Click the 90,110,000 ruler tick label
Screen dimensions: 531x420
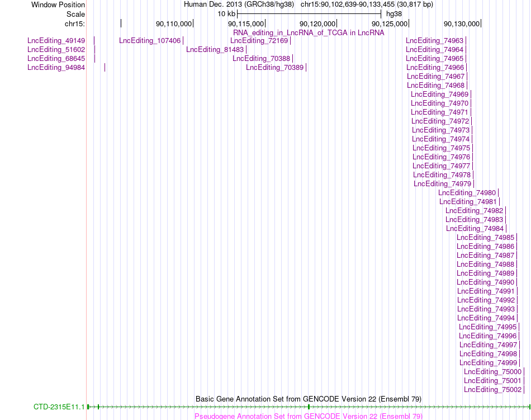point(174,23)
